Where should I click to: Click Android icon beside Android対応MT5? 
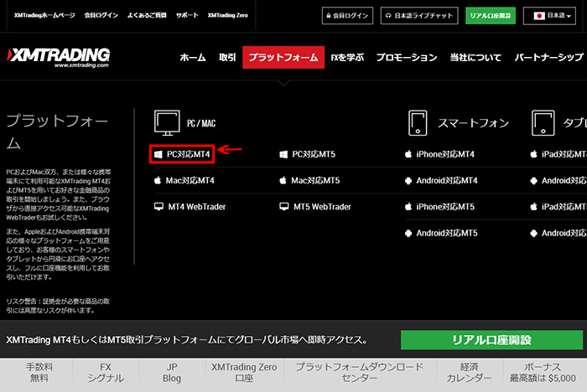408,234
